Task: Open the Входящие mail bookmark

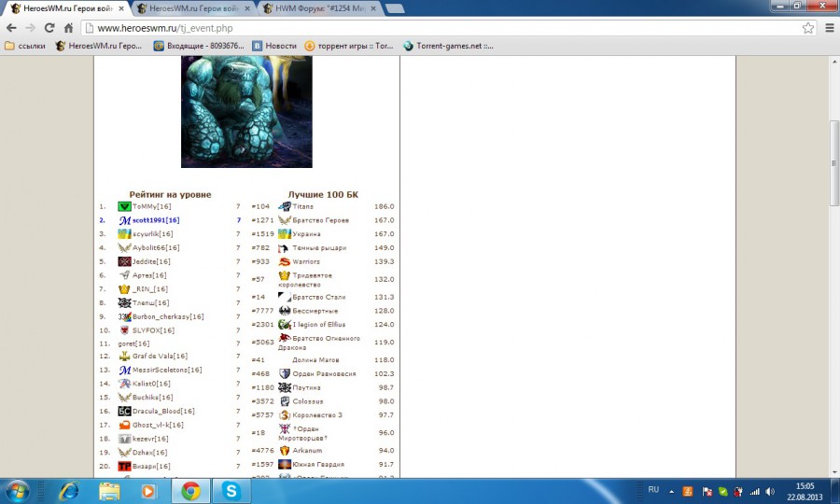Action: [199, 46]
